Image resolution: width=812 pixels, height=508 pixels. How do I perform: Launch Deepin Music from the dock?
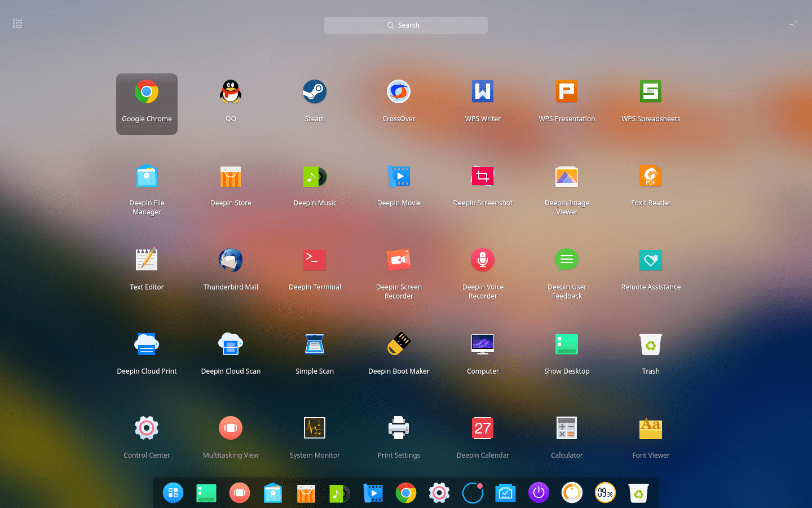click(x=339, y=493)
